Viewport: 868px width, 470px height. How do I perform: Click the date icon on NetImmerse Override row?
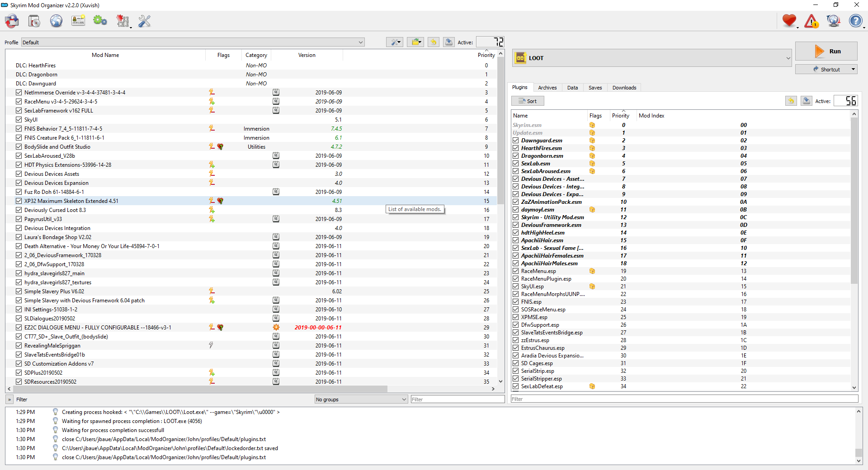(x=276, y=92)
